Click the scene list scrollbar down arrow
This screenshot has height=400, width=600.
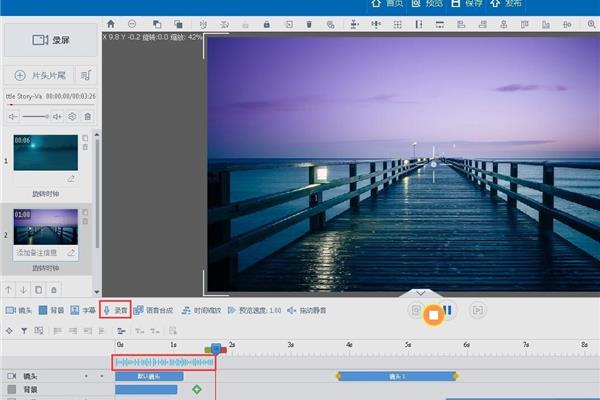(x=97, y=292)
